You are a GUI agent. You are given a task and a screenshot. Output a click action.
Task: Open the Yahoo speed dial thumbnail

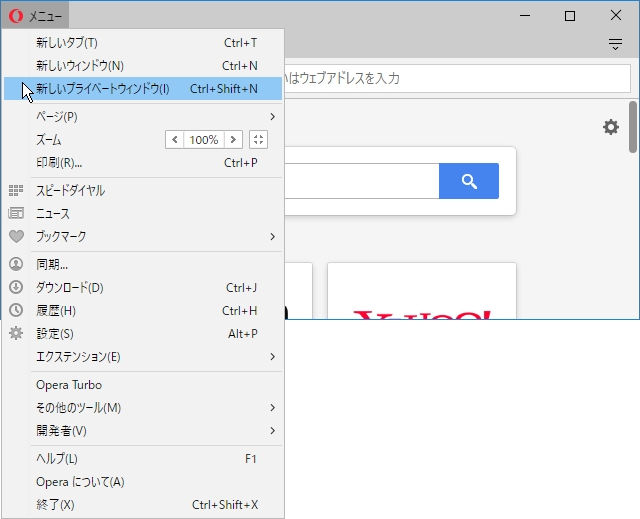[422, 291]
